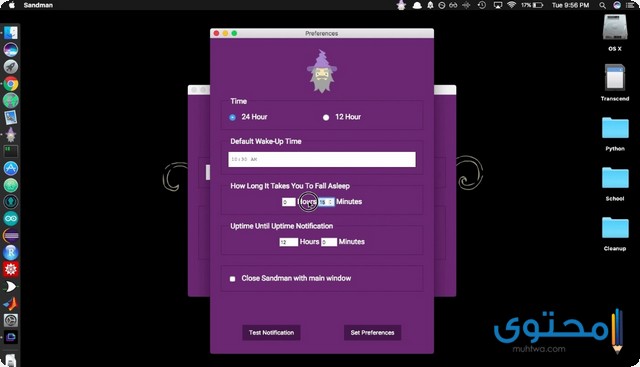Click uptime notification Minutes field
Image resolution: width=640 pixels, height=367 pixels.
(329, 242)
